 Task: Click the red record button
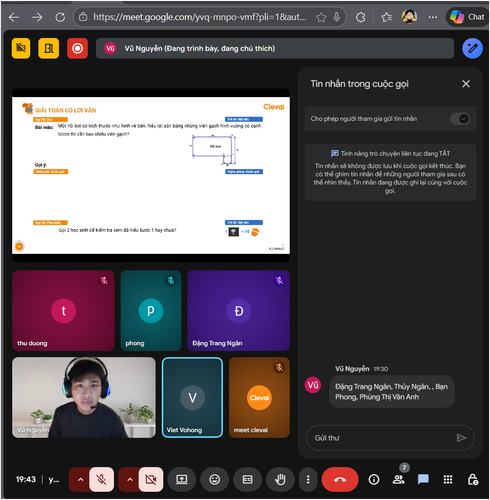pos(77,48)
